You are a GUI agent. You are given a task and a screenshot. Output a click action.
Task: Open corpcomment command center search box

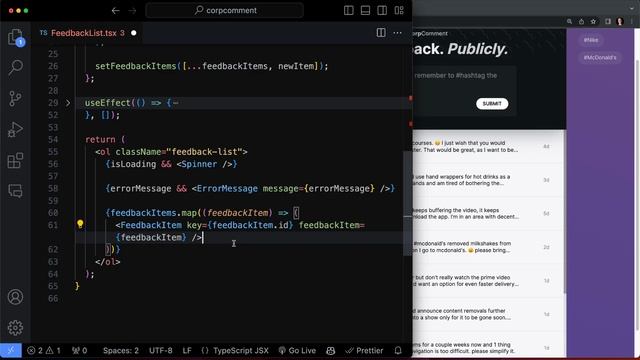pos(224,11)
